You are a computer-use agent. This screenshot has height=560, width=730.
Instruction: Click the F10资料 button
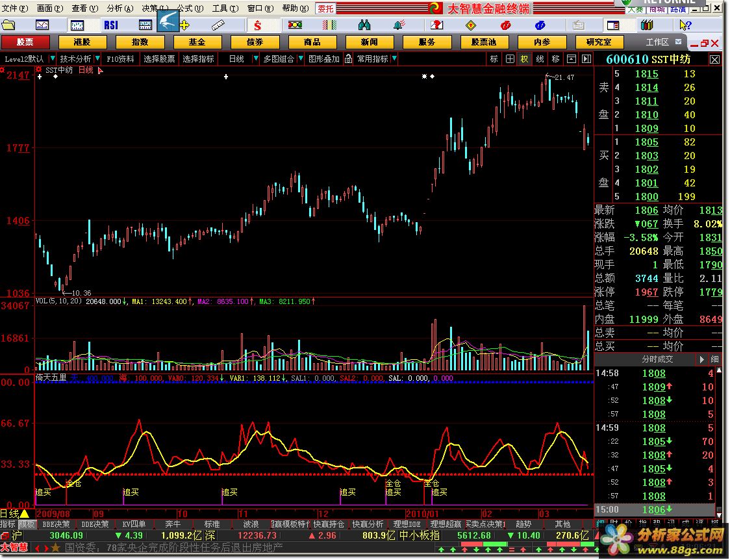pyautogui.click(x=120, y=58)
